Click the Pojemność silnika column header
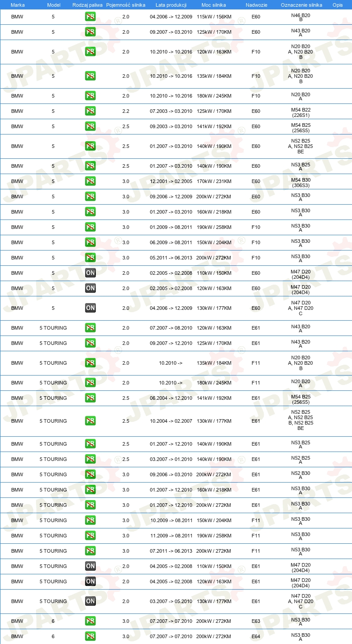The image size is (352, 644). click(126, 5)
